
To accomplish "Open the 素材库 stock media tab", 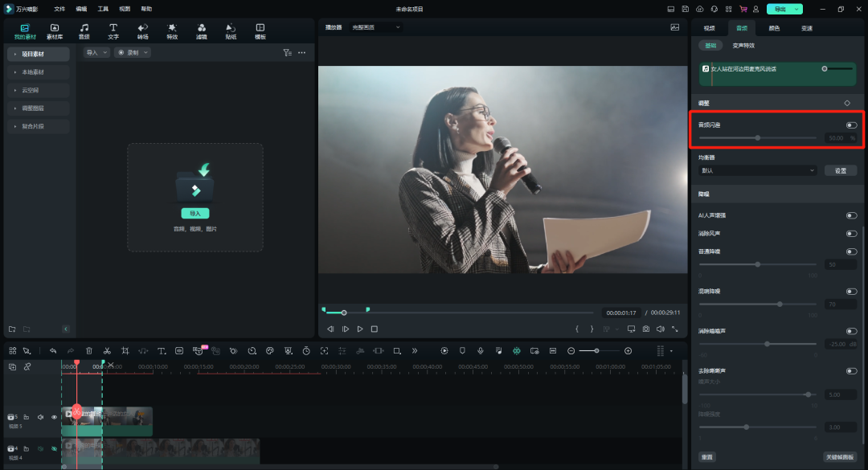I will tap(55, 31).
